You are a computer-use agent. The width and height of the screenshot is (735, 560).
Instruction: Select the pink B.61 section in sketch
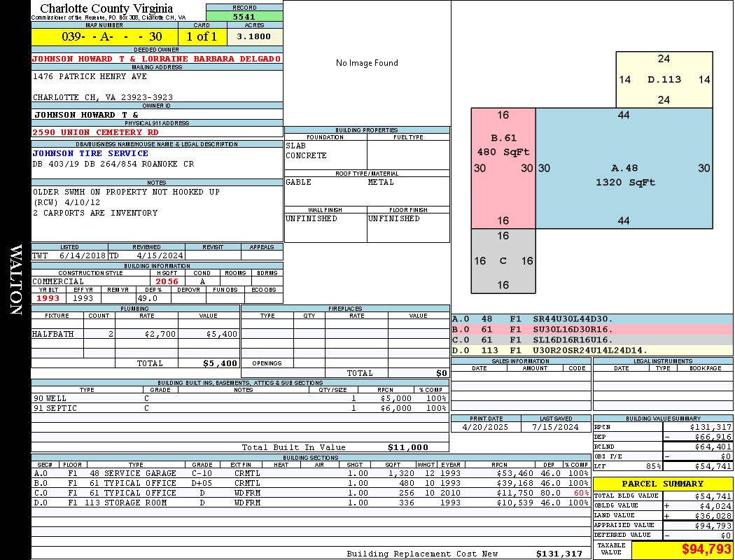click(x=503, y=168)
